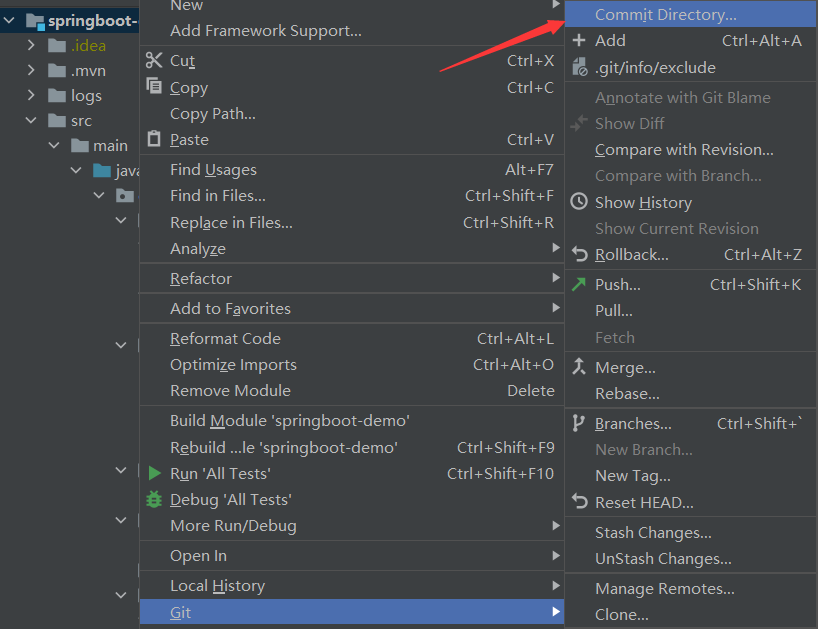The height and width of the screenshot is (629, 818).
Task: Click the Rollback arrow icon
Action: click(579, 254)
